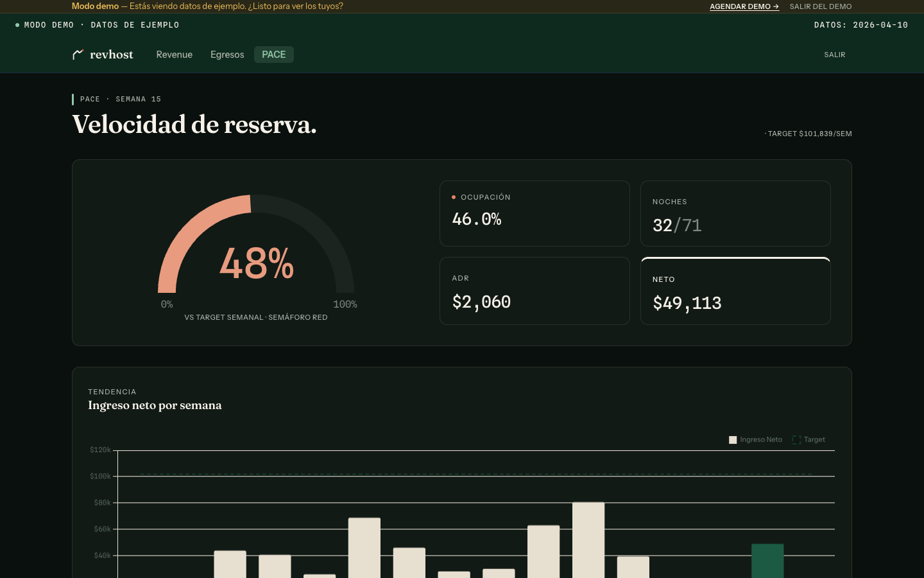This screenshot has width=924, height=578.
Task: Click SALIR DEL DEMO in banner
Action: tap(821, 6)
